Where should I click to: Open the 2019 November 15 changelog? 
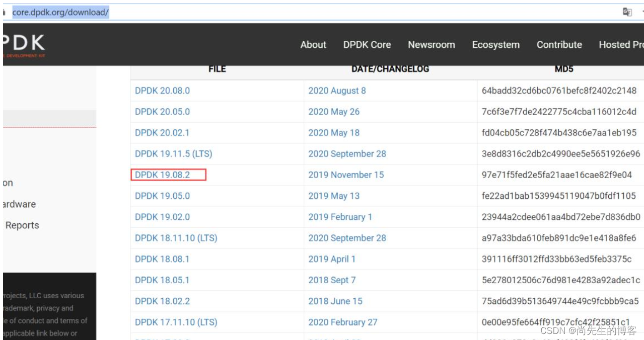(346, 175)
